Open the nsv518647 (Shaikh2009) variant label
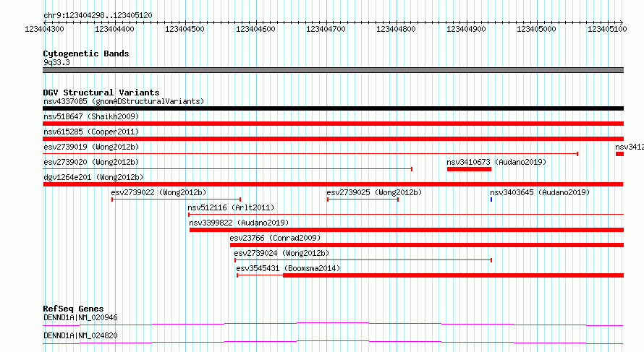This screenshot has width=644, height=352. 91,116
